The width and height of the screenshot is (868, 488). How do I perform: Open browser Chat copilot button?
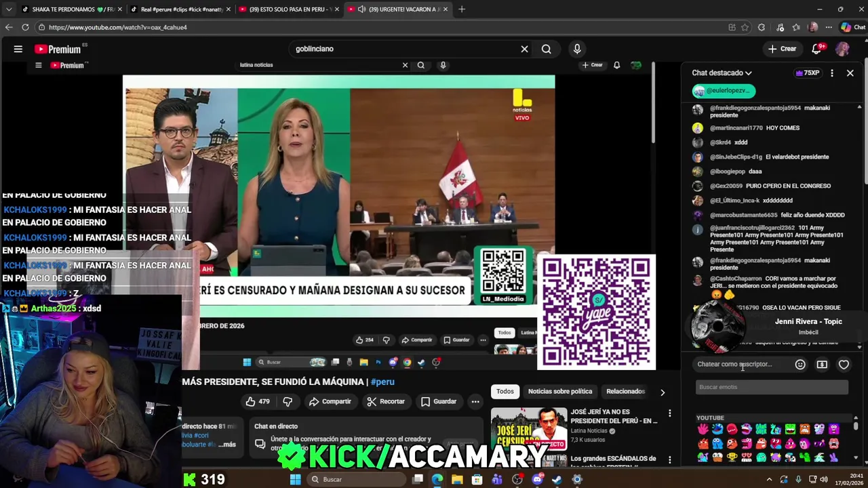pos(853,27)
